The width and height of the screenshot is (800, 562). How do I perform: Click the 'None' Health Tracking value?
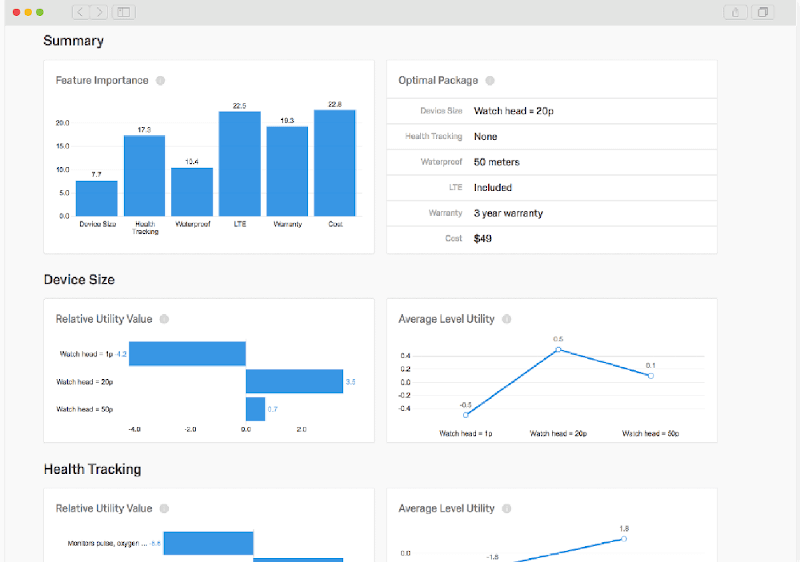[x=485, y=137]
